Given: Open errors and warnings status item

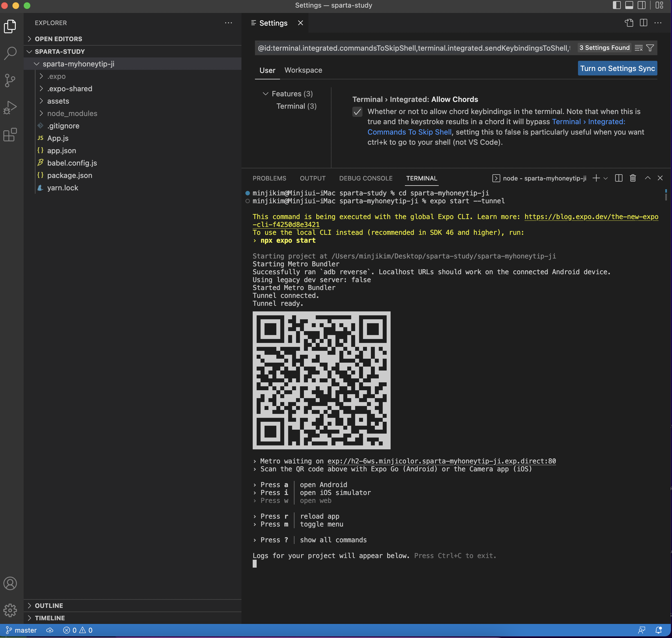Looking at the screenshot, I should coord(78,630).
